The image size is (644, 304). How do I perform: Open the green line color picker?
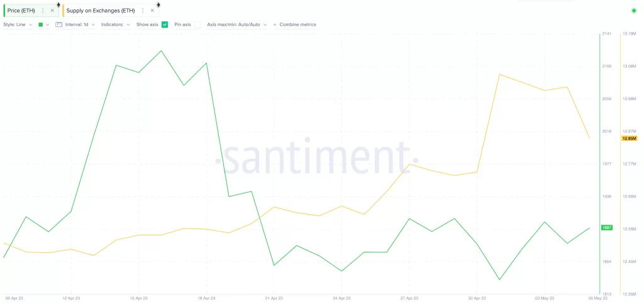click(x=43, y=25)
